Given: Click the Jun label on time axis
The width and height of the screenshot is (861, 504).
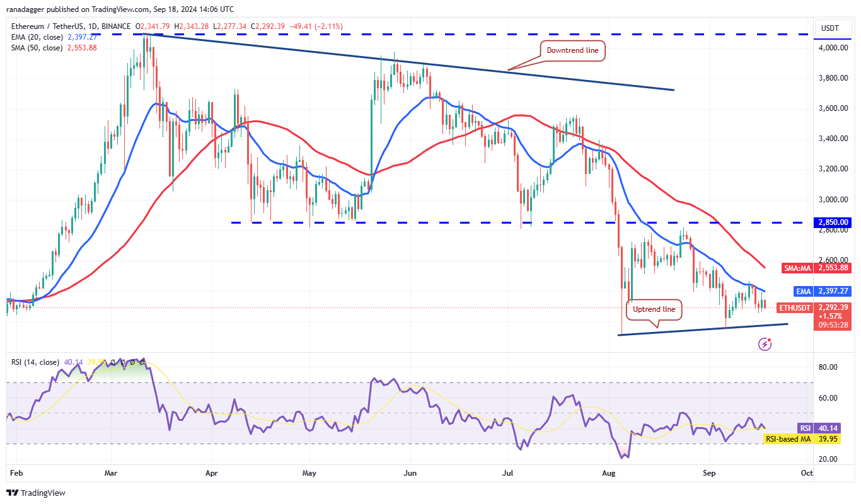Looking at the screenshot, I should 410,472.
